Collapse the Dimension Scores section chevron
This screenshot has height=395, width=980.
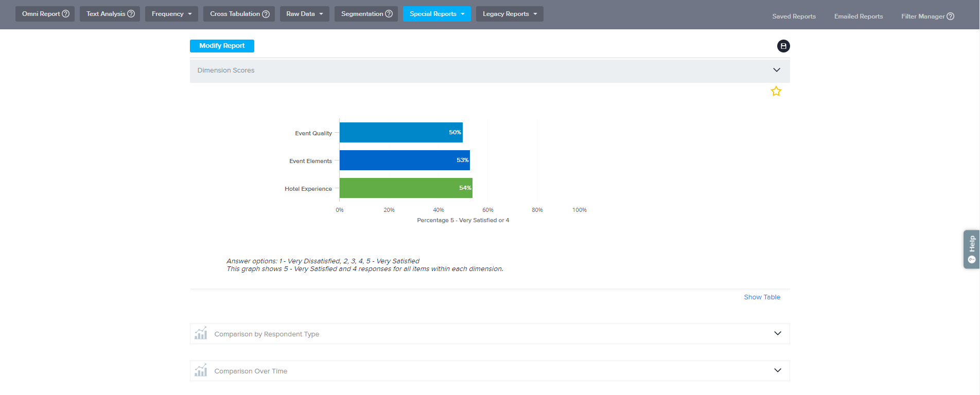776,70
